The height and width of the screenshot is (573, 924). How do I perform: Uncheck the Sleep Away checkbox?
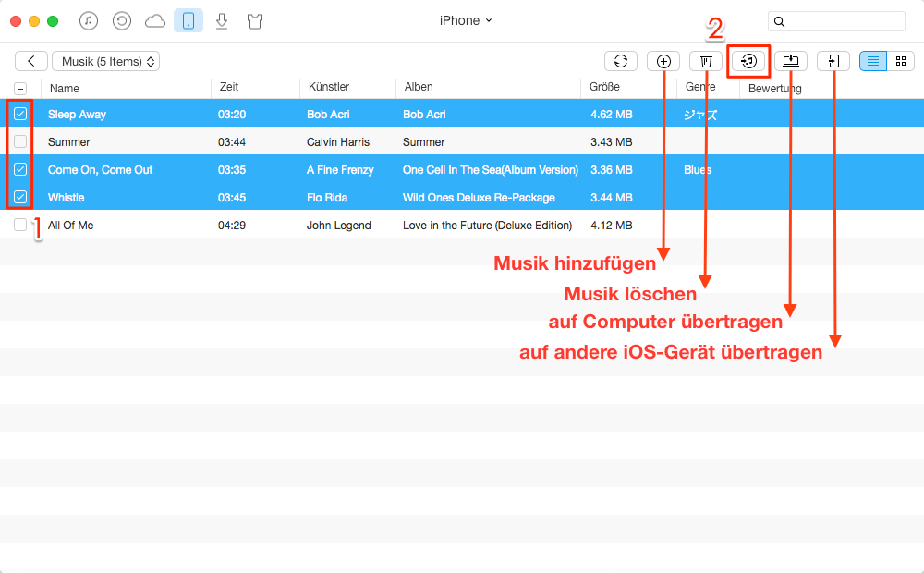pos(20,114)
